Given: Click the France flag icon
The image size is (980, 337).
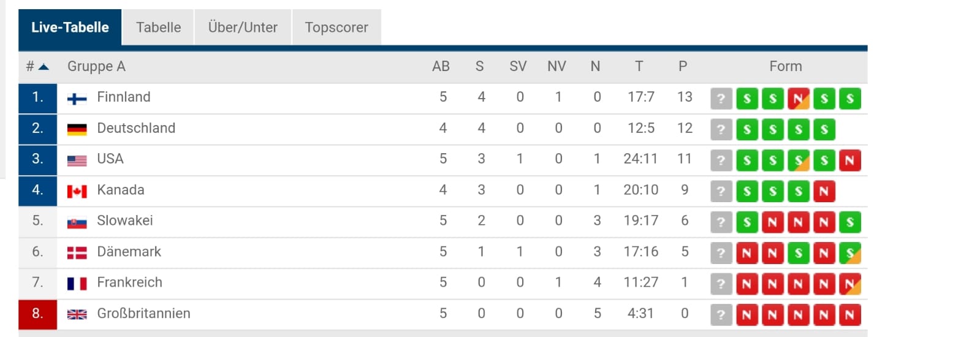Looking at the screenshot, I should click(x=77, y=284).
